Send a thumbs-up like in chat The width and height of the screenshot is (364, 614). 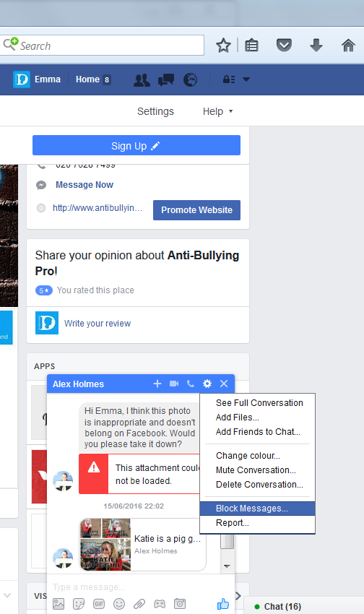pos(223,604)
